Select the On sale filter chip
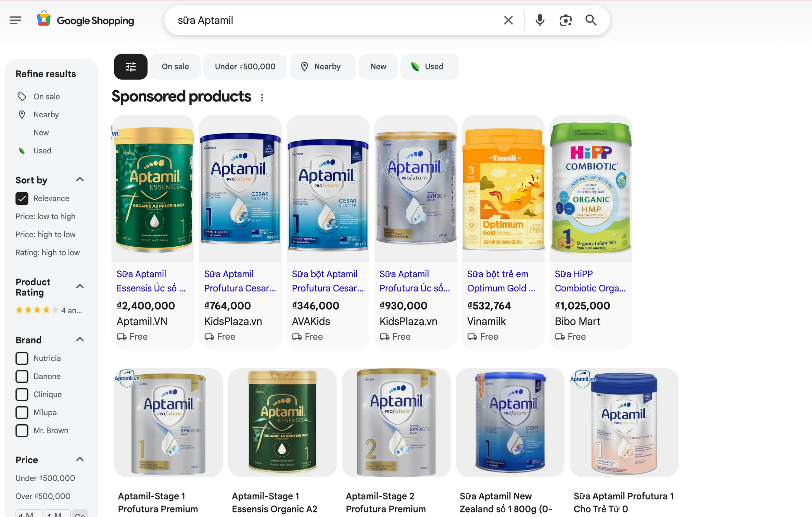The image size is (812, 517). (175, 67)
